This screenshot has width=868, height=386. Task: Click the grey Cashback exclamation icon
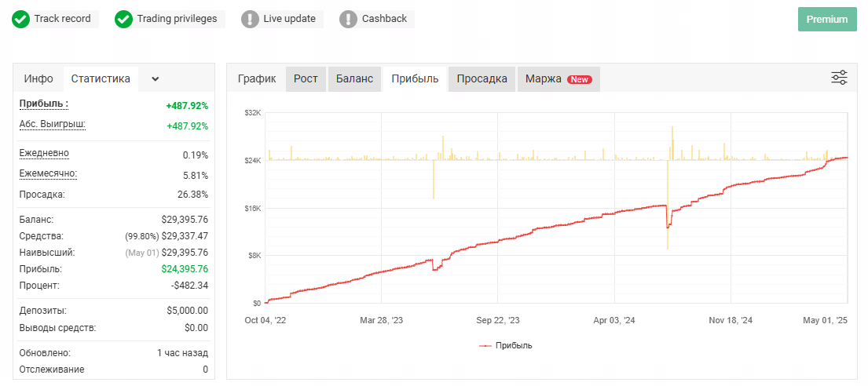tap(348, 19)
